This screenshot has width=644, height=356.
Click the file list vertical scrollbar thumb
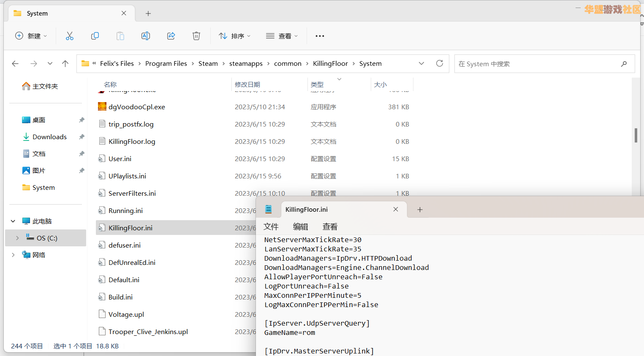click(636, 135)
